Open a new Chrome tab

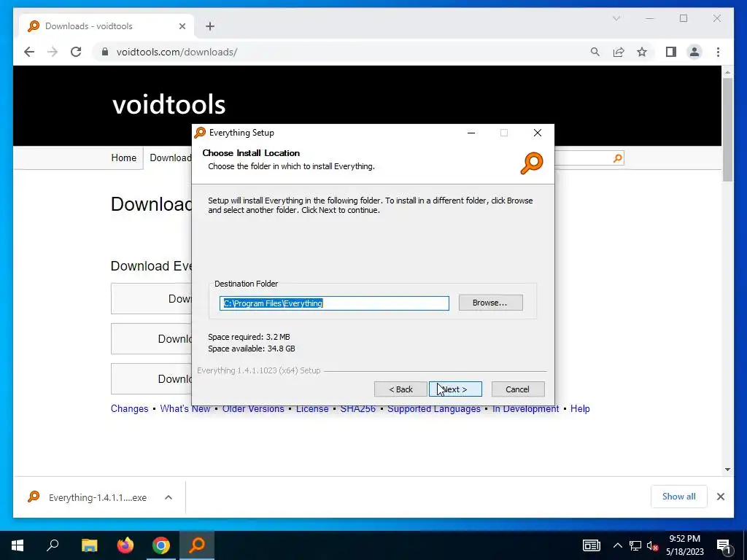210,26
